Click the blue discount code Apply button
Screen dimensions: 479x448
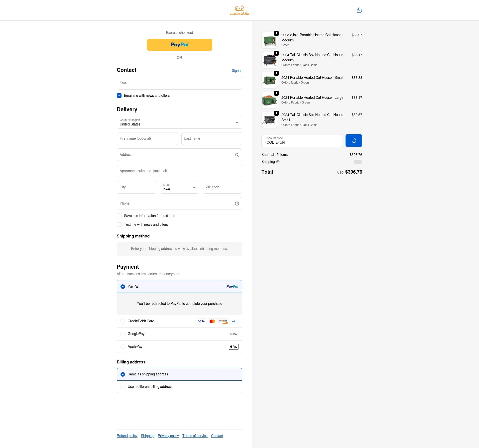click(354, 140)
